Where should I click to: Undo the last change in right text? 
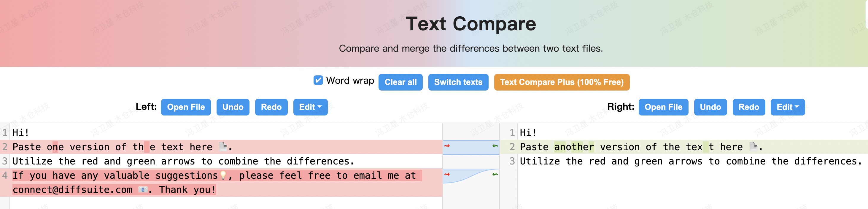point(710,107)
